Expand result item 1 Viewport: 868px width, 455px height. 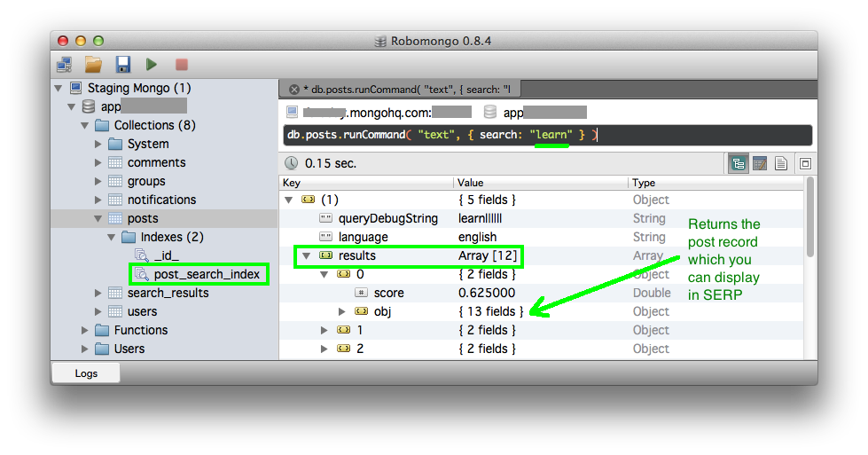tap(324, 331)
